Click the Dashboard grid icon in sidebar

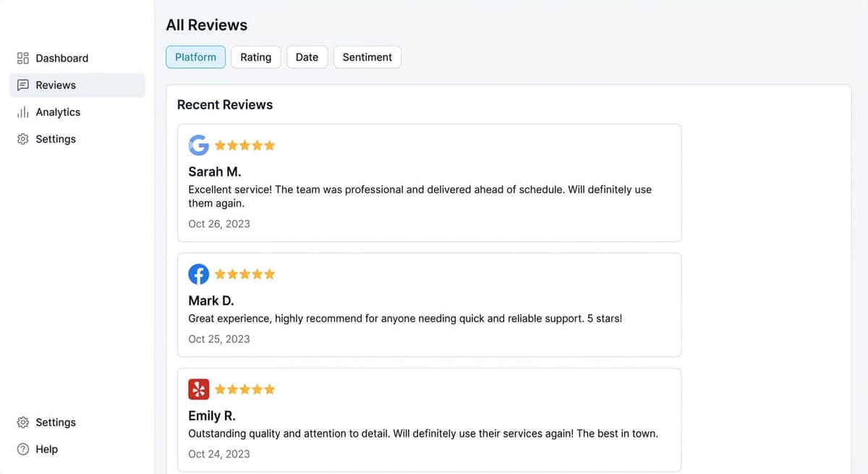[x=22, y=58]
